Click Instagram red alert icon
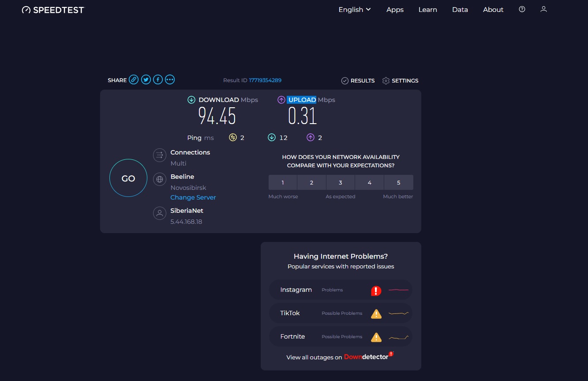This screenshot has width=588, height=381. [376, 290]
